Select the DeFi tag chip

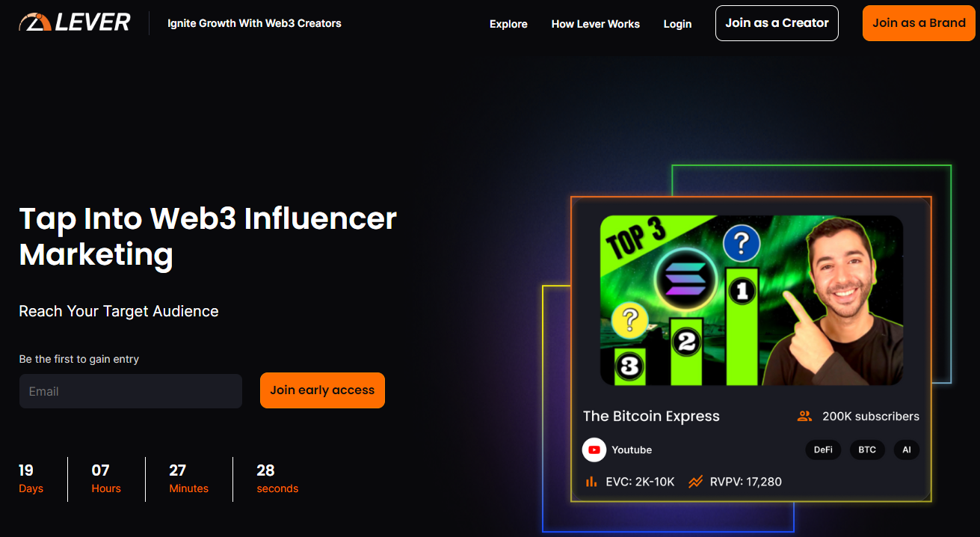point(823,449)
